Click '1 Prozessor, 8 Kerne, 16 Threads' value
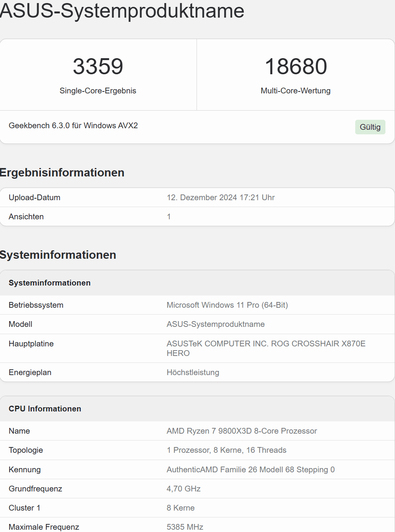This screenshot has height=532, width=395. click(x=226, y=450)
